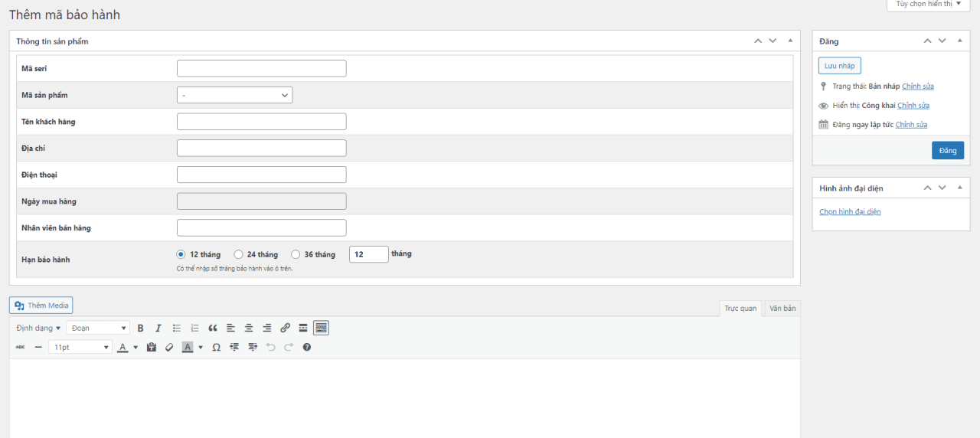
Task: Click the insert link icon
Action: (285, 328)
